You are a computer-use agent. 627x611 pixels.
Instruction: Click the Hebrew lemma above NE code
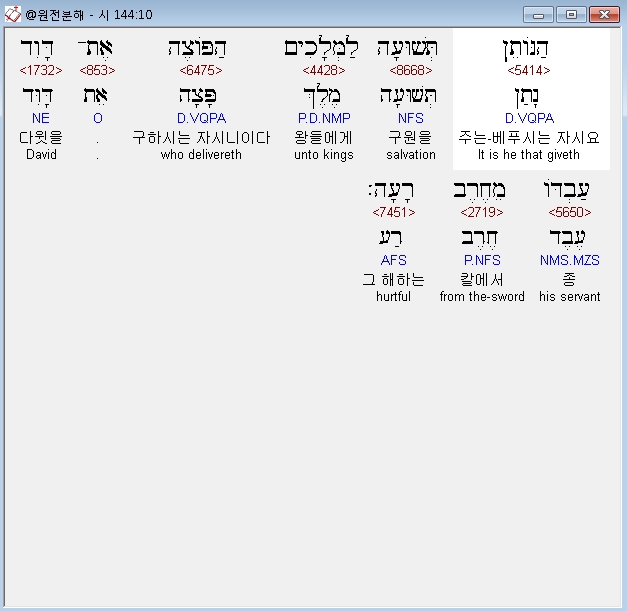tap(38, 97)
